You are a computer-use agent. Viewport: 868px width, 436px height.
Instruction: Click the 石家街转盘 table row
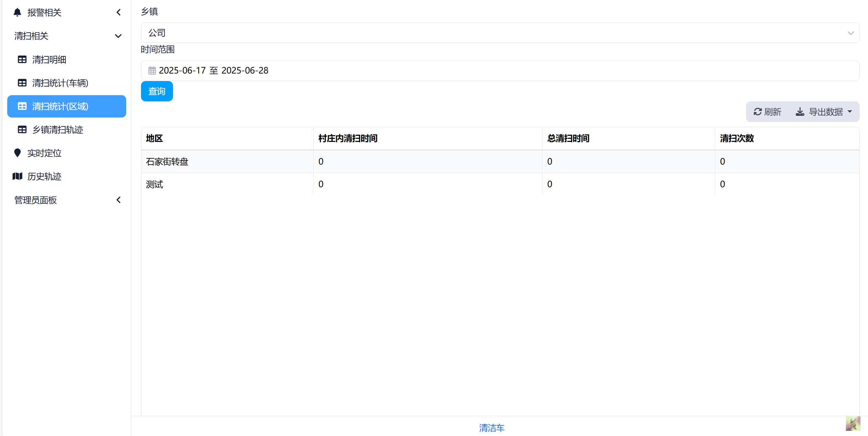click(500, 161)
